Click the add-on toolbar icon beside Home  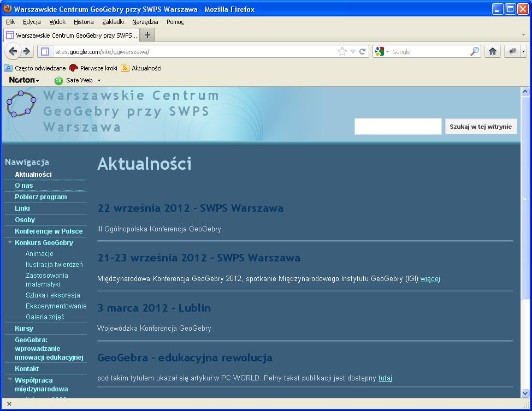click(x=512, y=51)
